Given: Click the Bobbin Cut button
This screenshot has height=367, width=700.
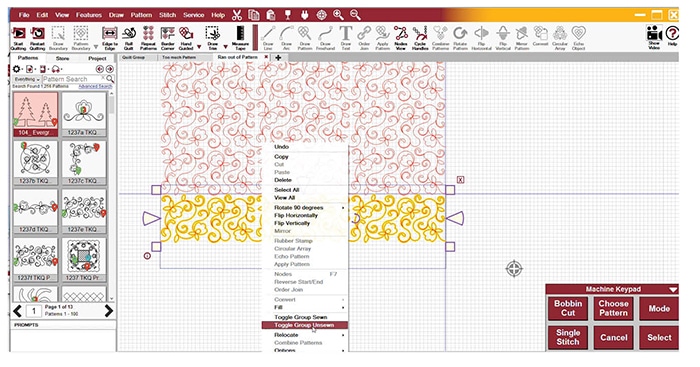Looking at the screenshot, I should [x=568, y=308].
